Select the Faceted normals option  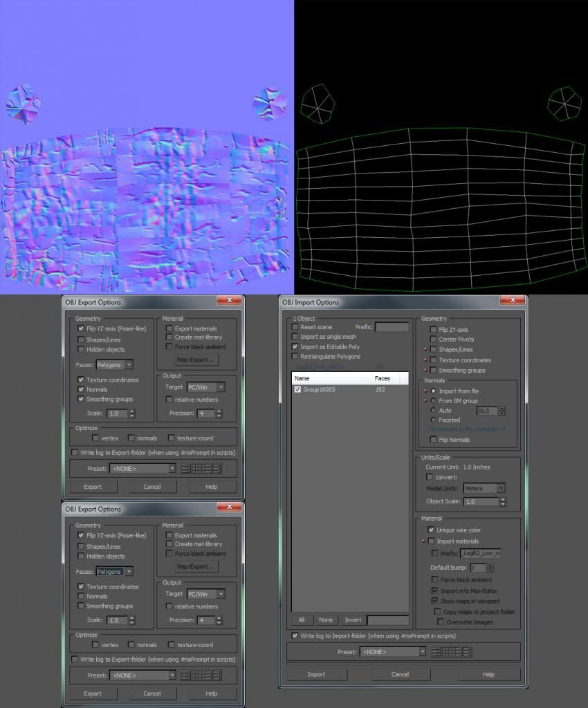click(x=434, y=420)
